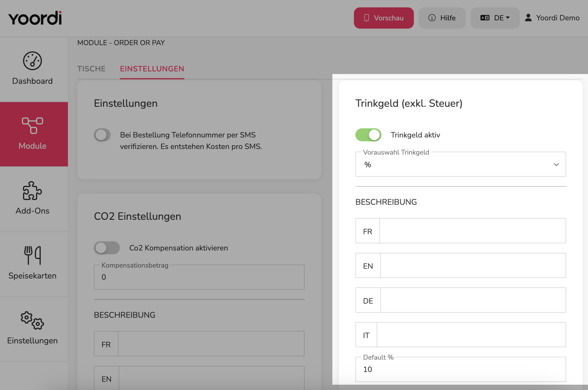This screenshot has height=390, width=588.
Task: Expand the Vorauswahl Trinkgeld dropdown
Action: pyautogui.click(x=460, y=164)
